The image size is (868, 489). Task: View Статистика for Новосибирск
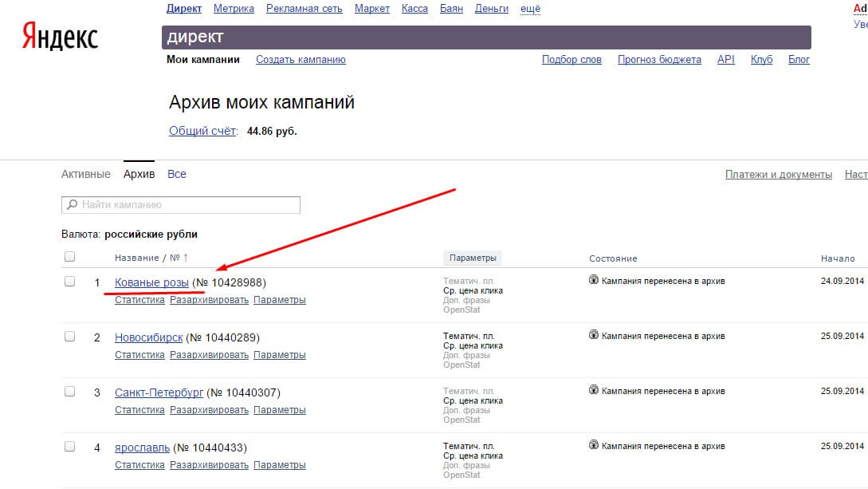139,354
